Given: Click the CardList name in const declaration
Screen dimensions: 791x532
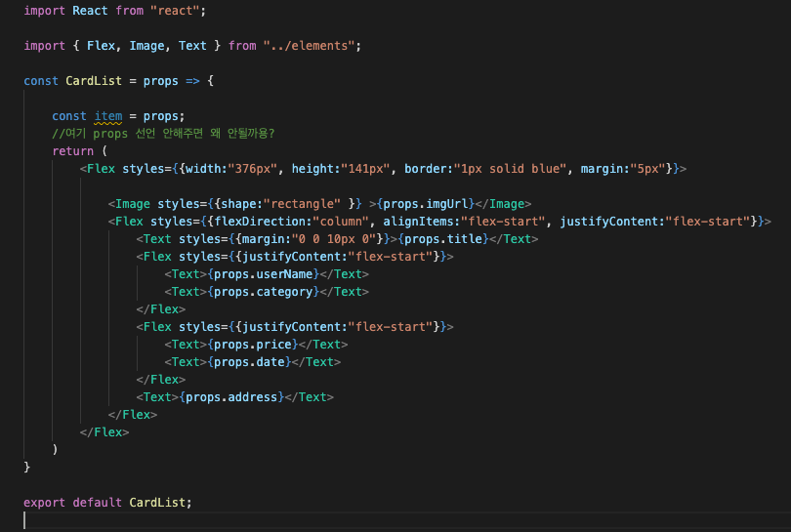Looking at the screenshot, I should click(94, 81).
